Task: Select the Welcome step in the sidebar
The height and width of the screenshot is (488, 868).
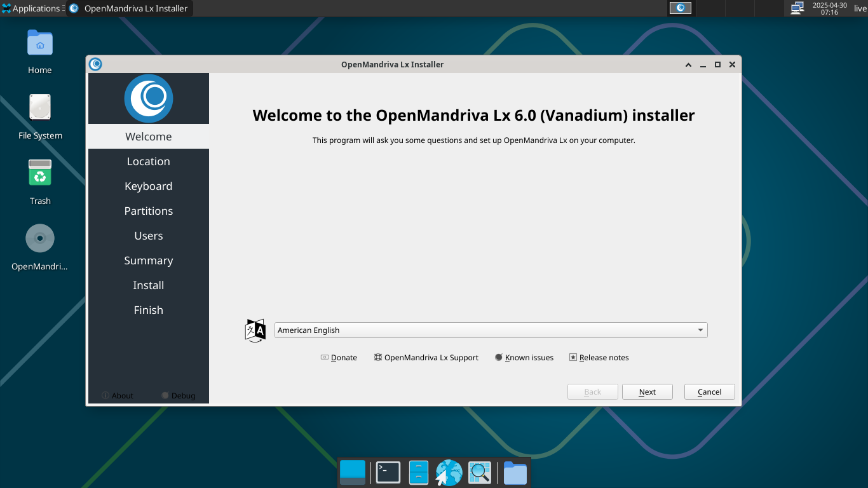Action: tap(149, 137)
